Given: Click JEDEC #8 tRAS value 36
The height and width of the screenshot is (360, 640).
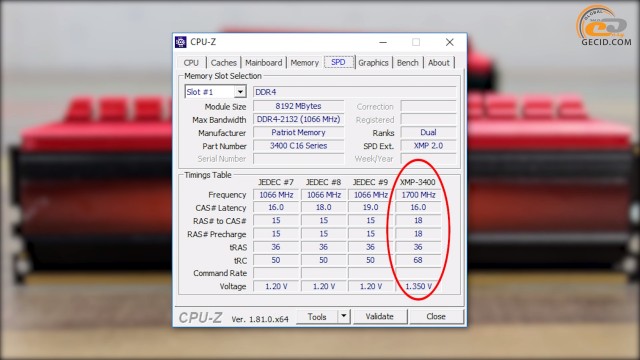Looking at the screenshot, I should 323,247.
